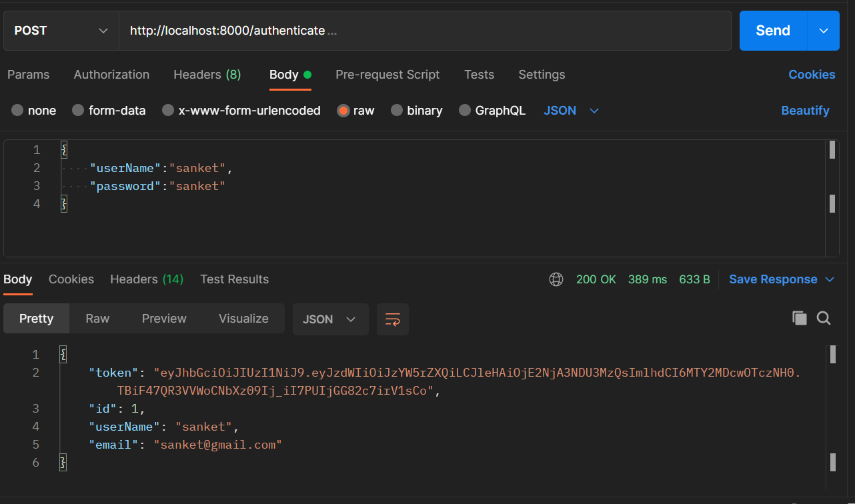Select the binary body type
The width and height of the screenshot is (855, 504).
[x=417, y=111]
